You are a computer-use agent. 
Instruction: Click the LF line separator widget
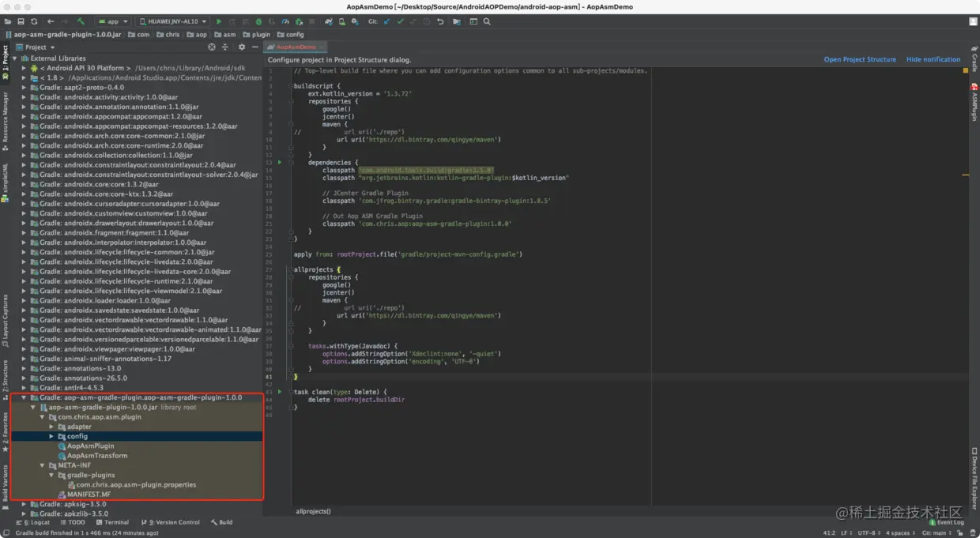846,533
